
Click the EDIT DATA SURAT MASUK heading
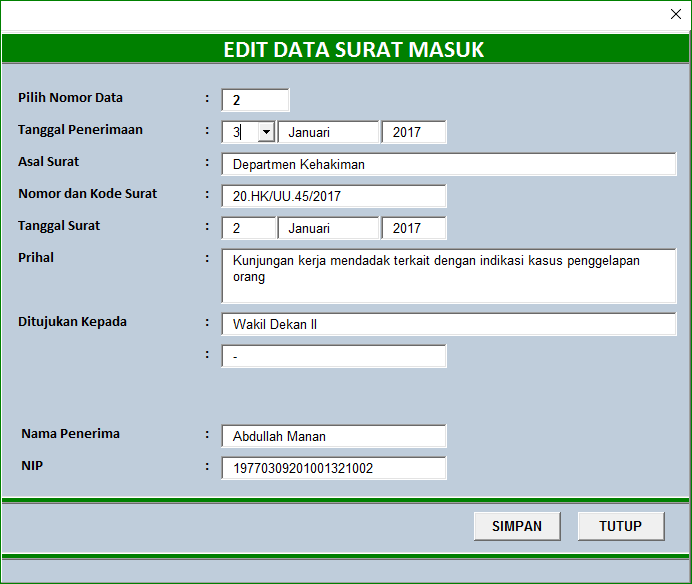point(354,49)
